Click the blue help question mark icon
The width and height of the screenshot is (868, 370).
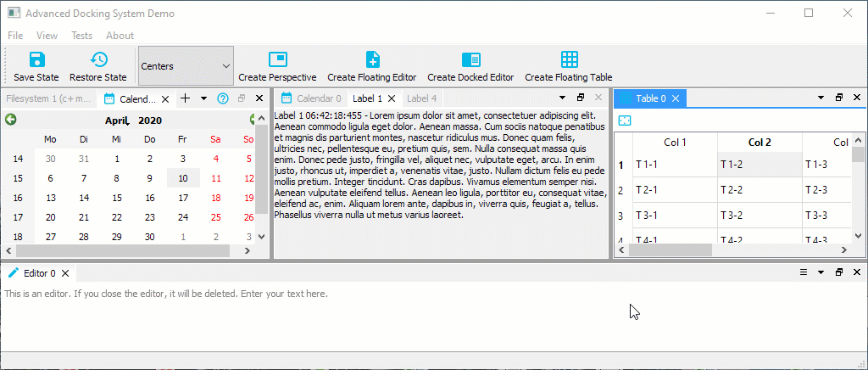point(223,98)
